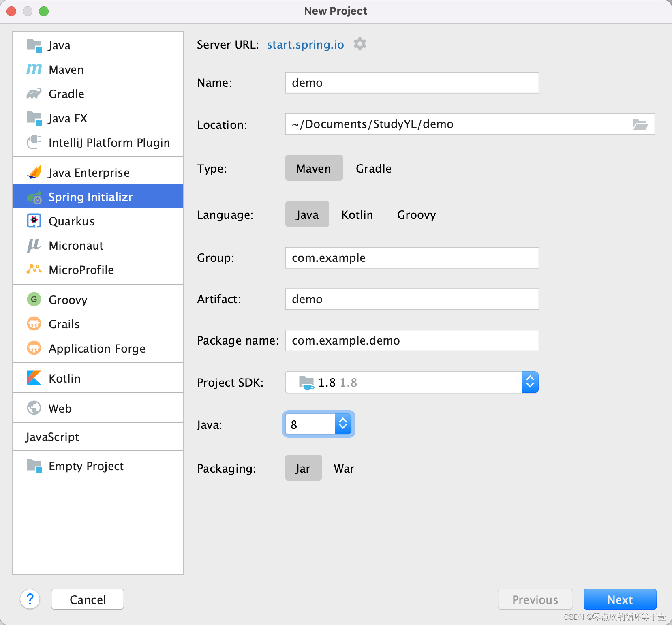The height and width of the screenshot is (625, 672).
Task: Click the Package name input field
Action: pyautogui.click(x=412, y=340)
